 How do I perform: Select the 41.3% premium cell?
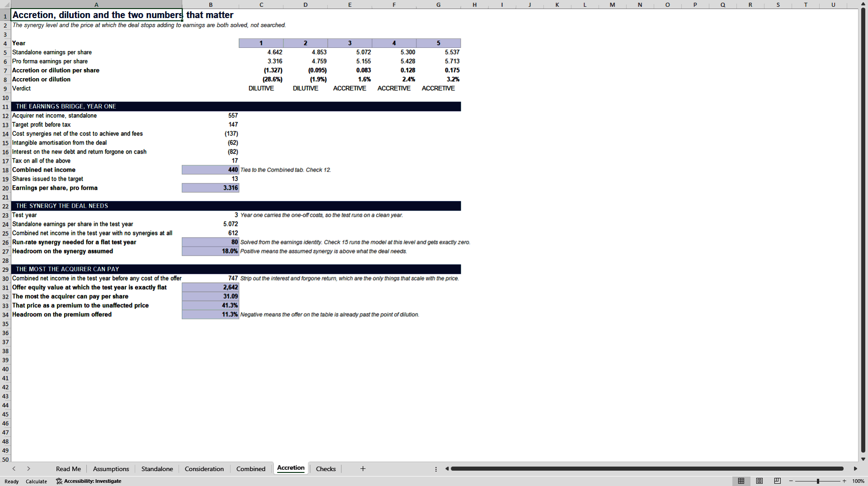click(211, 305)
